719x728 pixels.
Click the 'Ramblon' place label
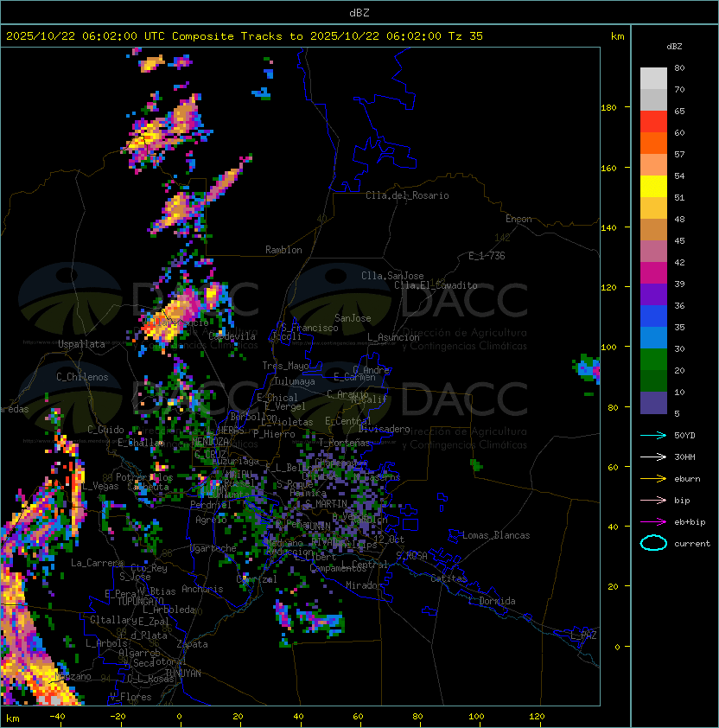(283, 250)
